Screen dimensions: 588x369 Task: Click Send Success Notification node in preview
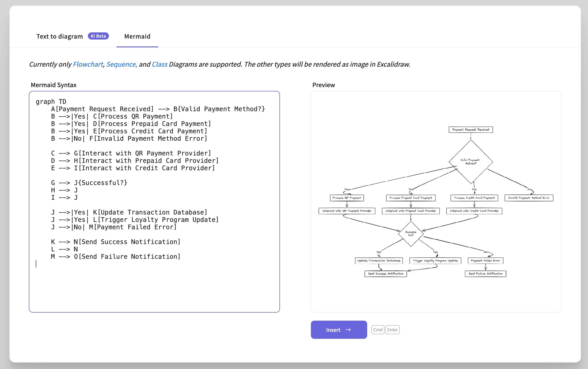click(385, 274)
